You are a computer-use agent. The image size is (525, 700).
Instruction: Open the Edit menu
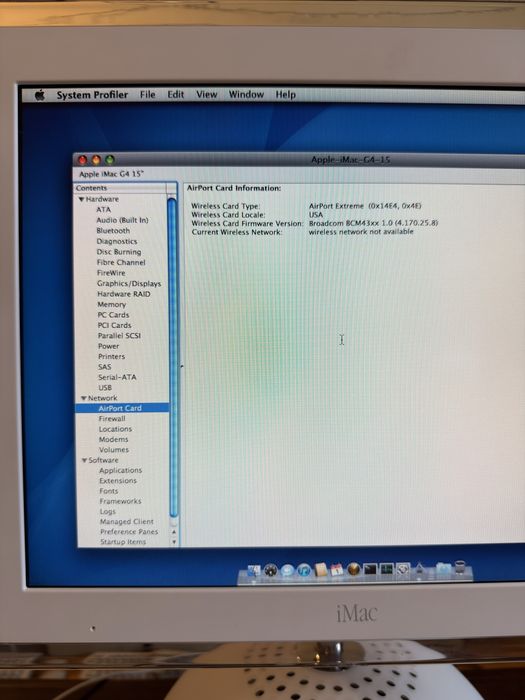[x=175, y=95]
